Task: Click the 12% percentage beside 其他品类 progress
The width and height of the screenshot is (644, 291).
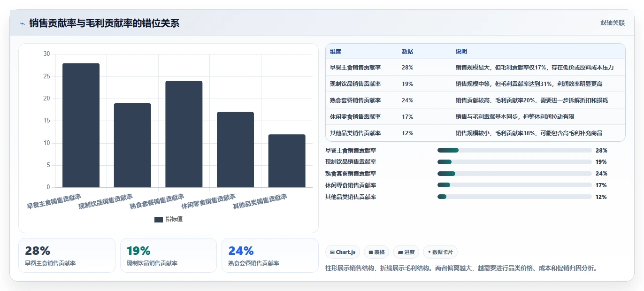Action: pos(601,197)
